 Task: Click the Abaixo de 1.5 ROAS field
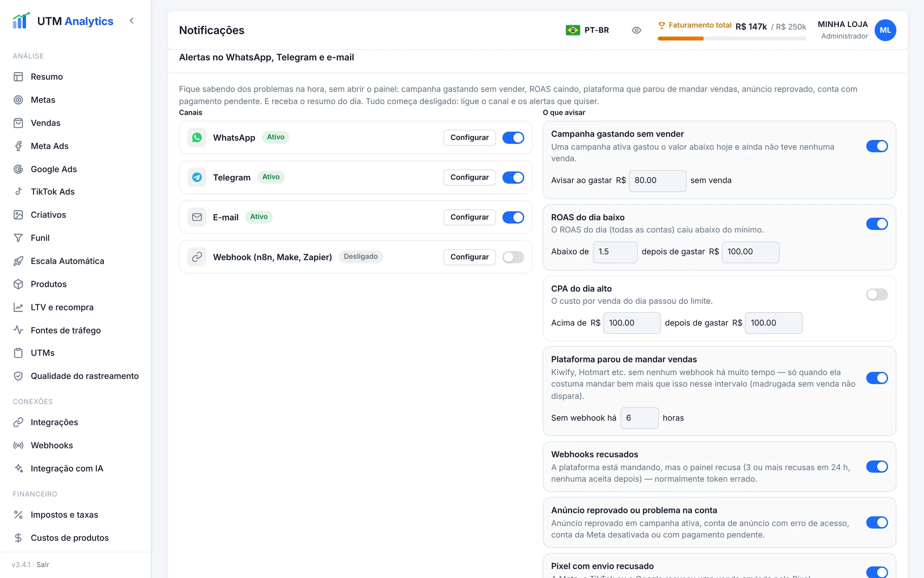(x=615, y=252)
